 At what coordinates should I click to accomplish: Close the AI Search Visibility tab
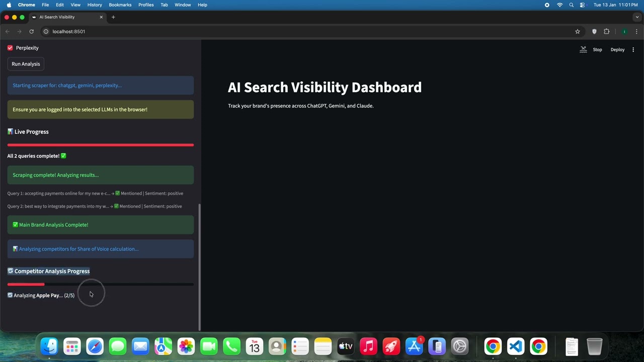[x=101, y=17]
